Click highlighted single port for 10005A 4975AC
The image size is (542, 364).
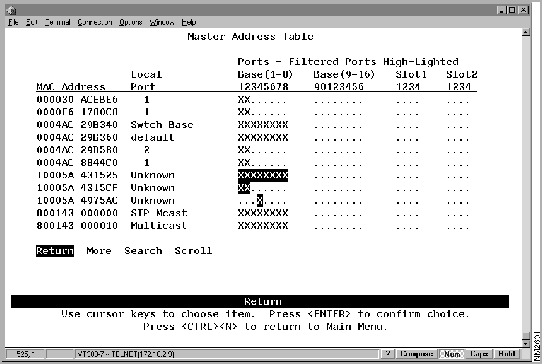click(x=260, y=200)
